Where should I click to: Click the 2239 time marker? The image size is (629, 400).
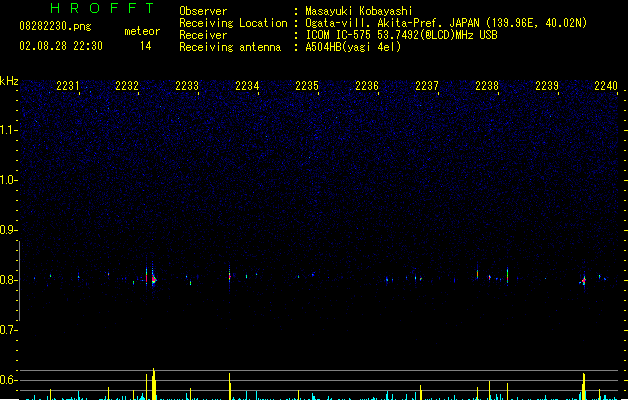pyautogui.click(x=547, y=86)
